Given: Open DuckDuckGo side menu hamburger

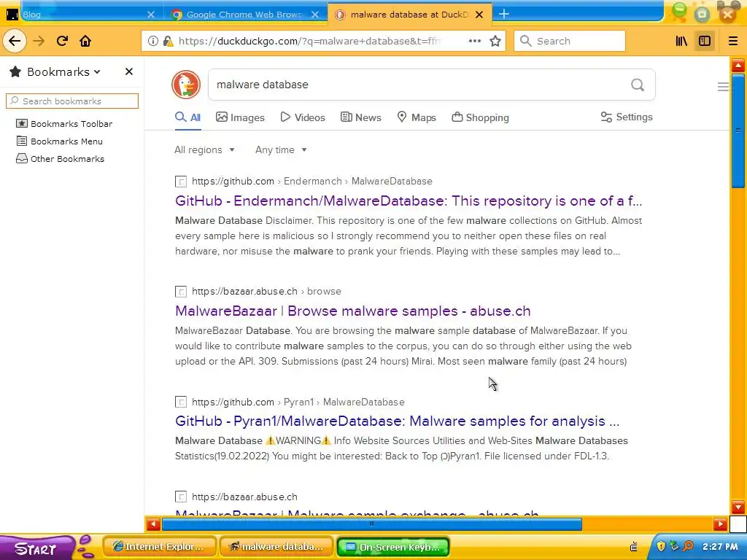Looking at the screenshot, I should pos(723,87).
